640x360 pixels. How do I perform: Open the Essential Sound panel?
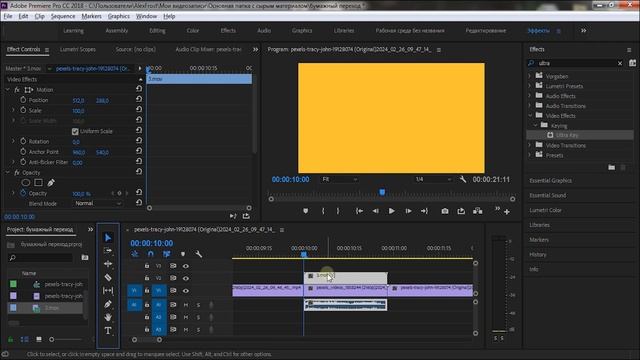[x=548, y=196]
